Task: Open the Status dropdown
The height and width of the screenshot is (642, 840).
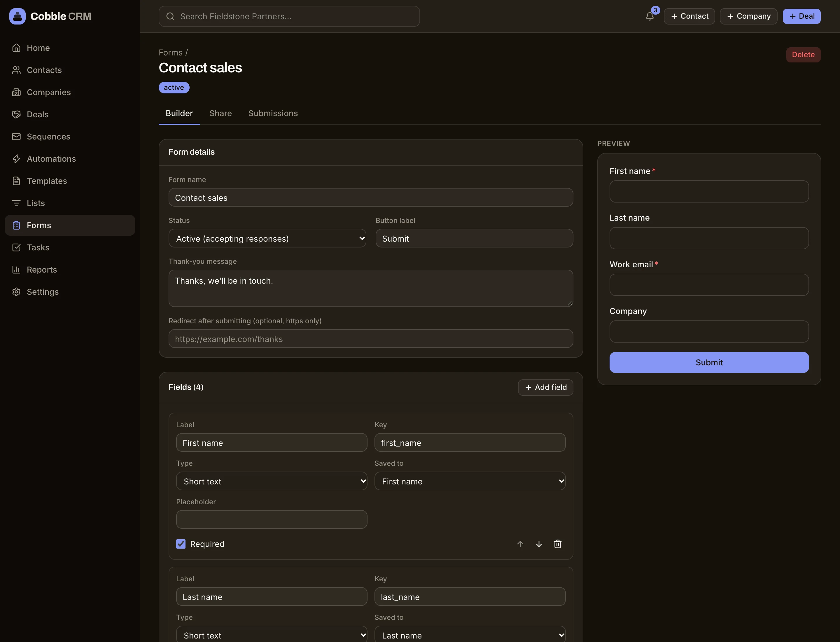Action: pyautogui.click(x=267, y=238)
